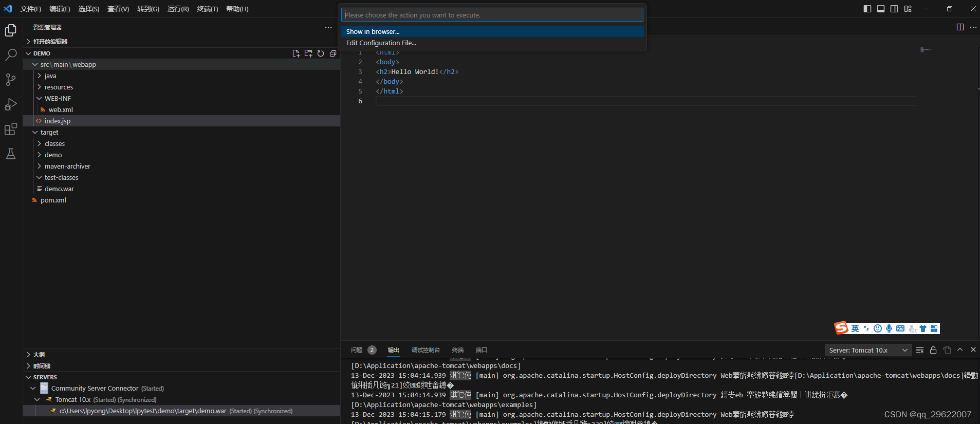Expand the maven-archiver folder
This screenshot has width=980, height=424.
coord(182,167)
